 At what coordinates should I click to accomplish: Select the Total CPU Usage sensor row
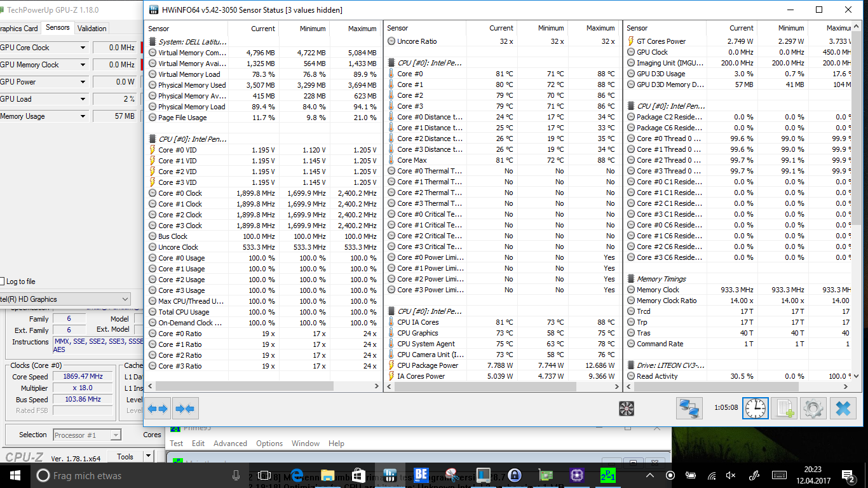(263, 312)
